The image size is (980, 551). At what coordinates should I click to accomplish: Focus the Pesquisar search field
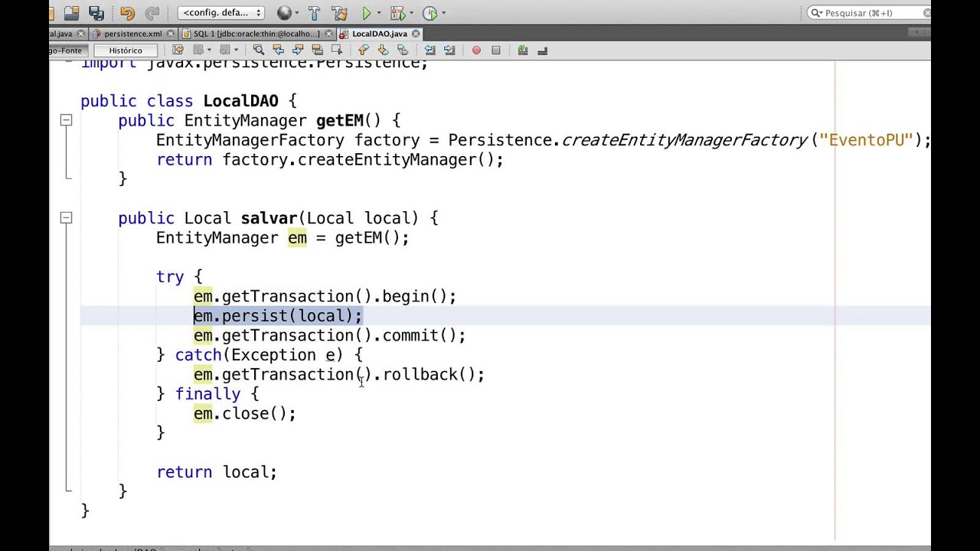[x=869, y=12]
